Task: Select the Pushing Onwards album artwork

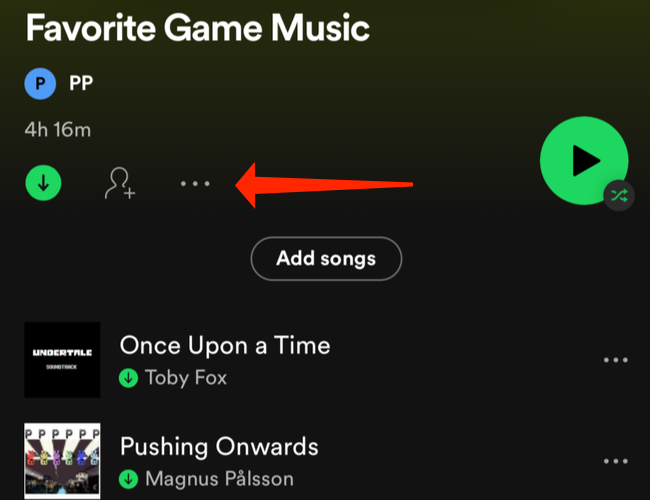Action: point(62,462)
